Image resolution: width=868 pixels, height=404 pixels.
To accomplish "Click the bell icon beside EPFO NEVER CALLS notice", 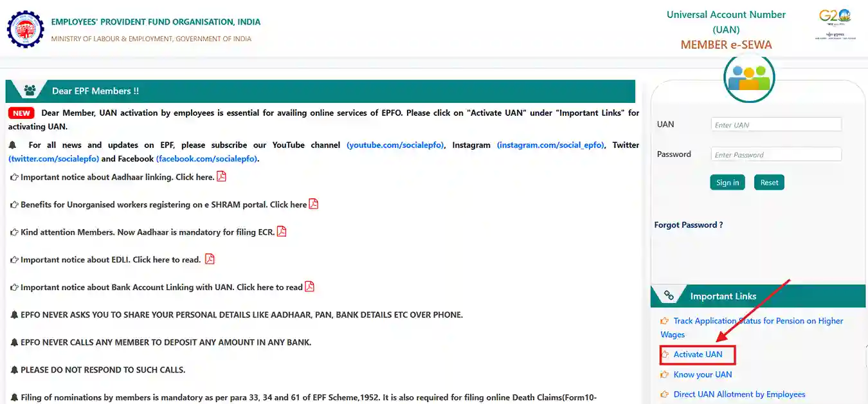I will coord(14,343).
